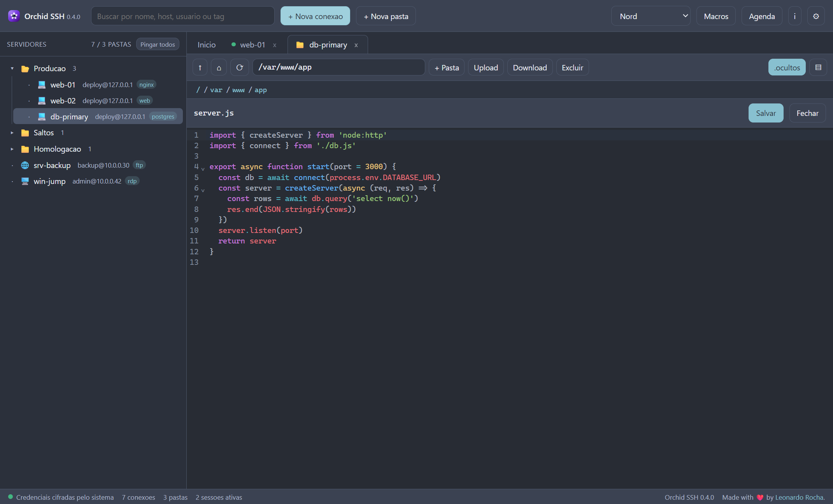
Task: Expand the Saltos folder
Action: (x=12, y=133)
